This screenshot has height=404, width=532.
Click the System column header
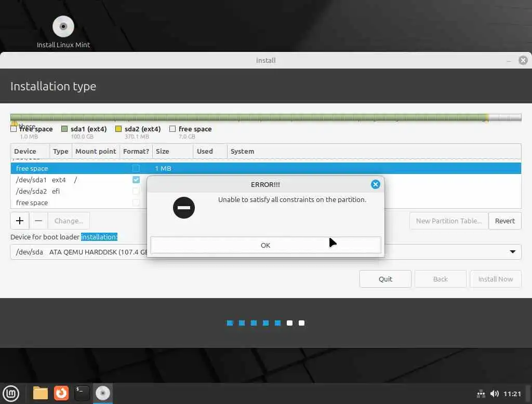[x=374, y=151]
